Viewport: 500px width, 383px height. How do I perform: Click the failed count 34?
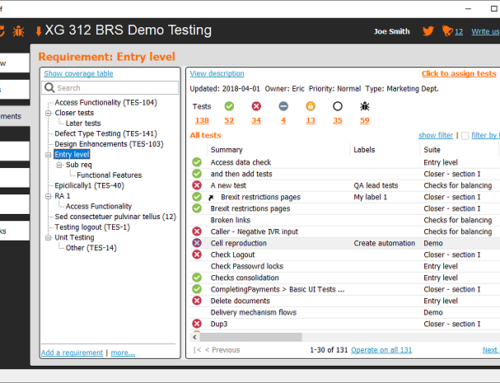256,121
